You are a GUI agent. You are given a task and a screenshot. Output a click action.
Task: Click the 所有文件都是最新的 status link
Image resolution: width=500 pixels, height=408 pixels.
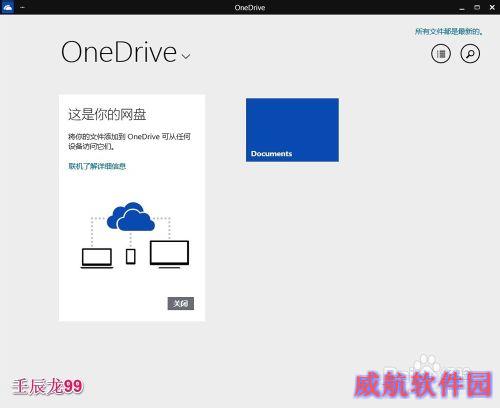[x=449, y=32]
